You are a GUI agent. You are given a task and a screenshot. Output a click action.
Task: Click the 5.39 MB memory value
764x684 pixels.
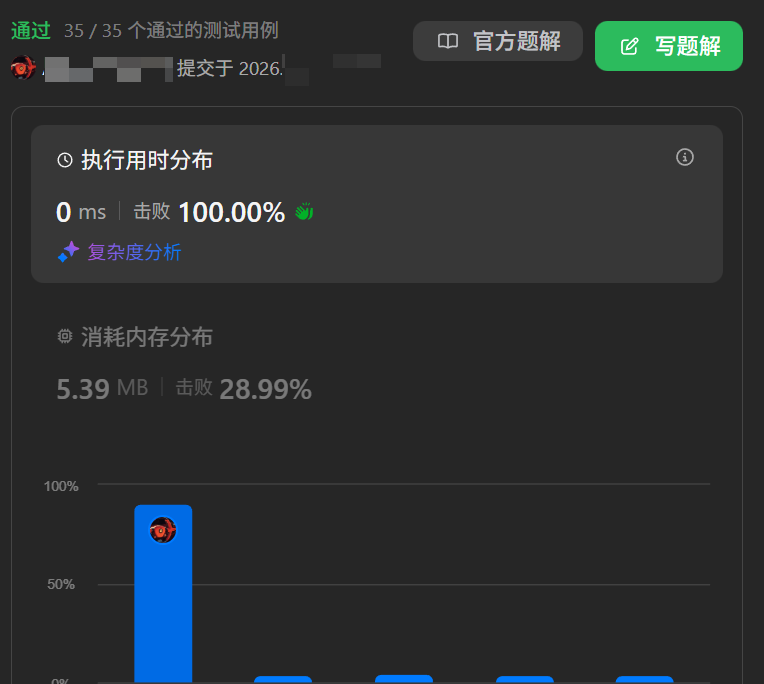pos(102,389)
